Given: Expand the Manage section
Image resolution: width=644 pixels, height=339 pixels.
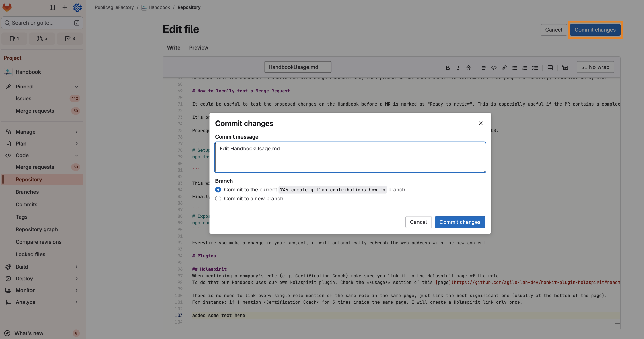Looking at the screenshot, I should [x=76, y=132].
